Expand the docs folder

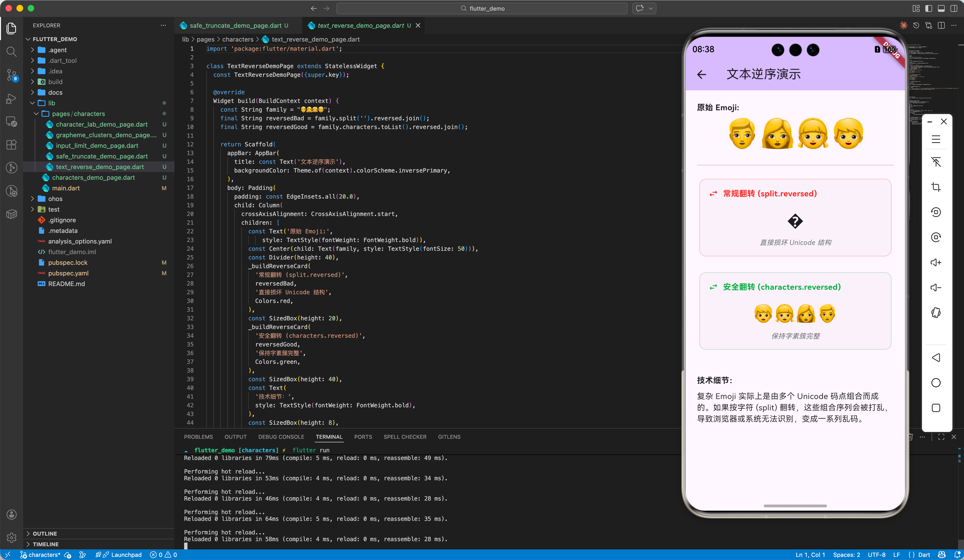55,93
